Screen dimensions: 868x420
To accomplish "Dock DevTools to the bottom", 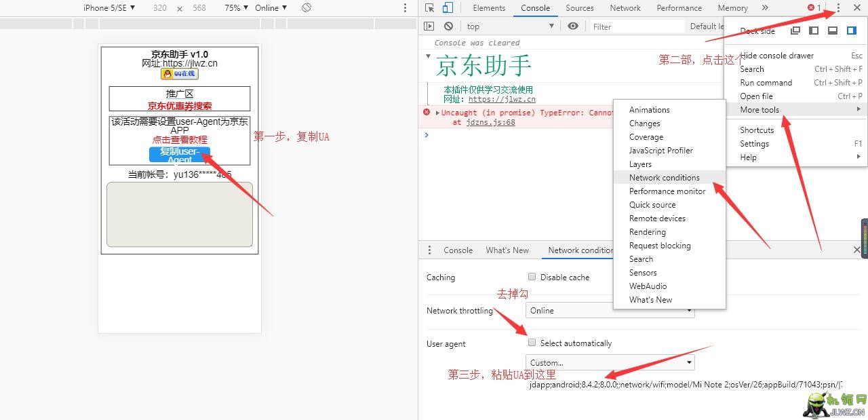I will click(x=833, y=31).
